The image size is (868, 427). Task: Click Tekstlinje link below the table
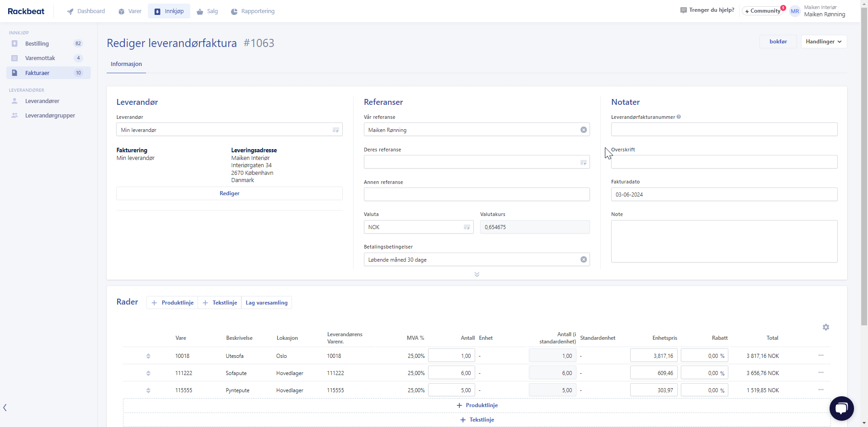point(477,420)
